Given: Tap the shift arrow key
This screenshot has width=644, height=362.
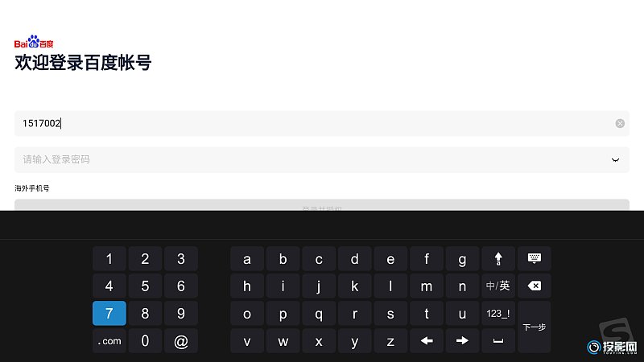Looking at the screenshot, I should pos(498,258).
